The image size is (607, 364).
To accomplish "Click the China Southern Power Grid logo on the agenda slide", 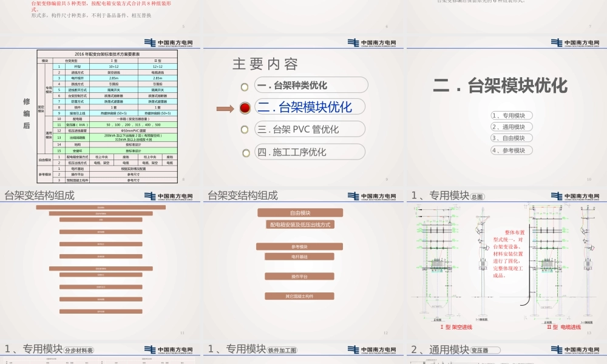I will click(x=372, y=42).
